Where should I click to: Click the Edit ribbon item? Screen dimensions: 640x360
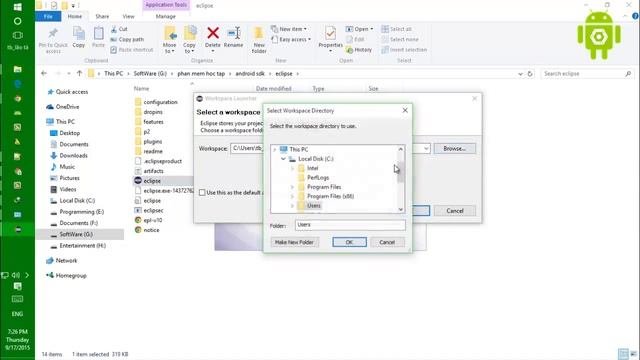pos(355,39)
